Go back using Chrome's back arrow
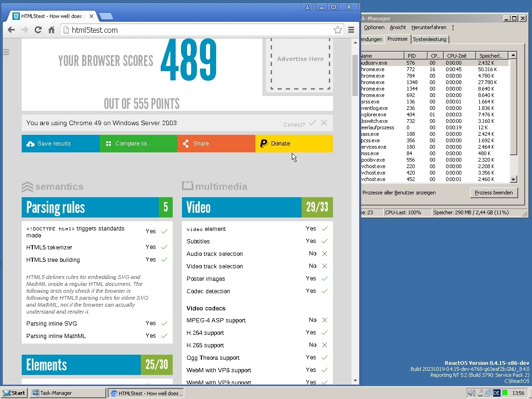 (x=11, y=30)
